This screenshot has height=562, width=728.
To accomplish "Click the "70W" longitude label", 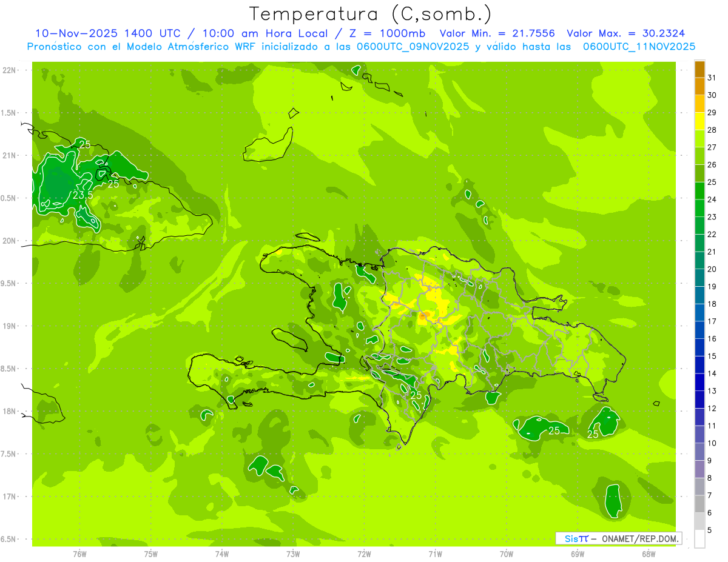I will click(x=507, y=554).
